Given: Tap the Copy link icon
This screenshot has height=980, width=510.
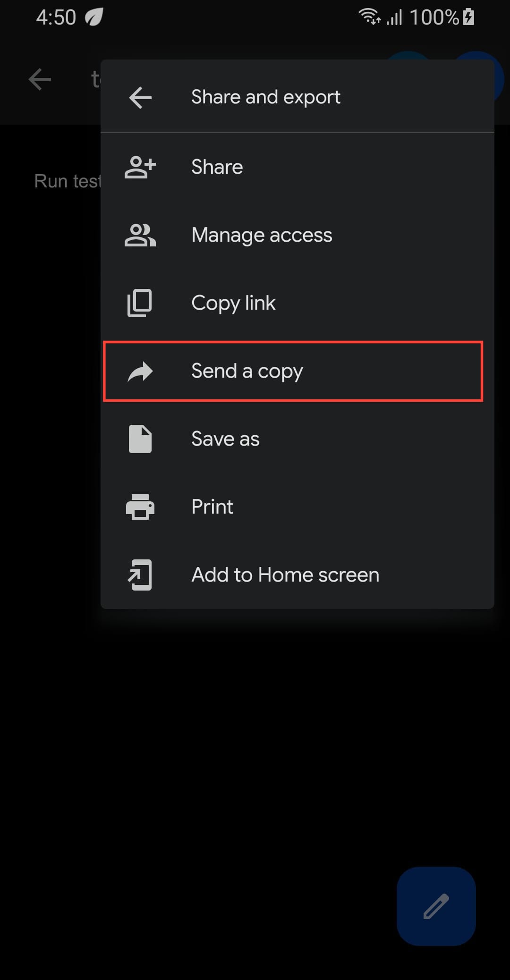Looking at the screenshot, I should 140,303.
